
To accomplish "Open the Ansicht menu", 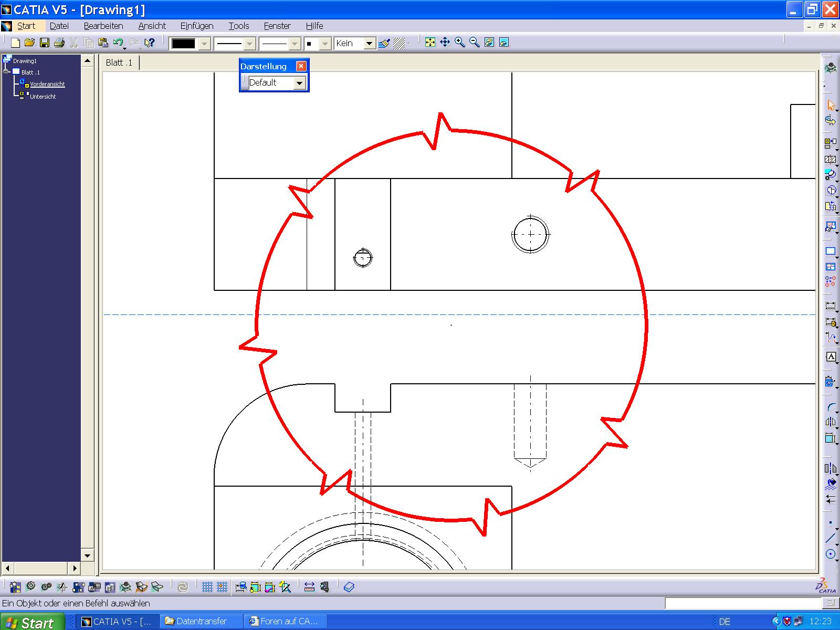I will (x=152, y=26).
